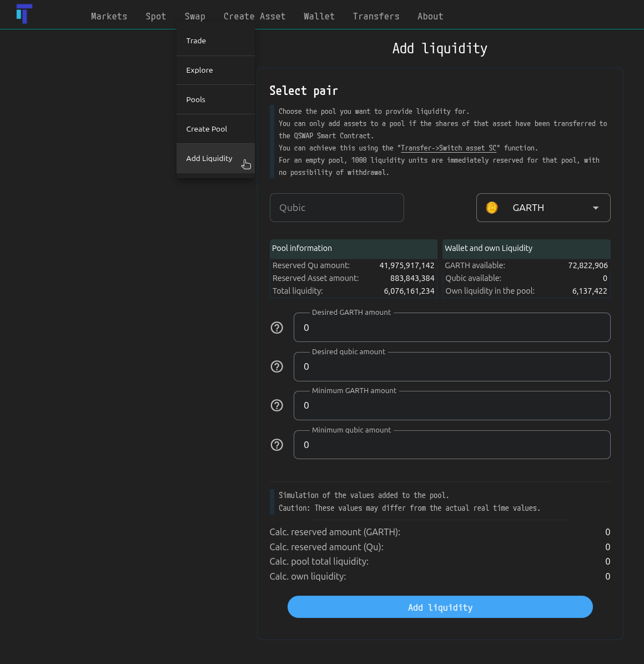Screen dimensions: 644x664
Task: Click the logo icon in top-left corner
Action: [24, 14]
